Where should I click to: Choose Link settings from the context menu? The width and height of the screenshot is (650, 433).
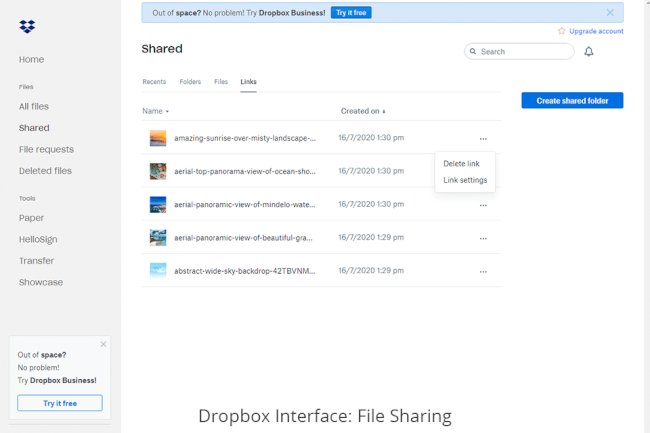(465, 180)
